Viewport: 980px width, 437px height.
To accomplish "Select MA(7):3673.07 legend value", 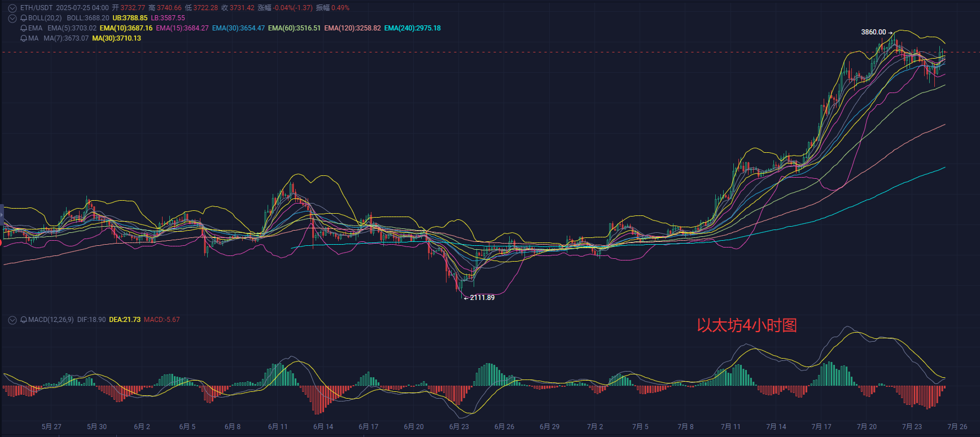I will tap(66, 38).
